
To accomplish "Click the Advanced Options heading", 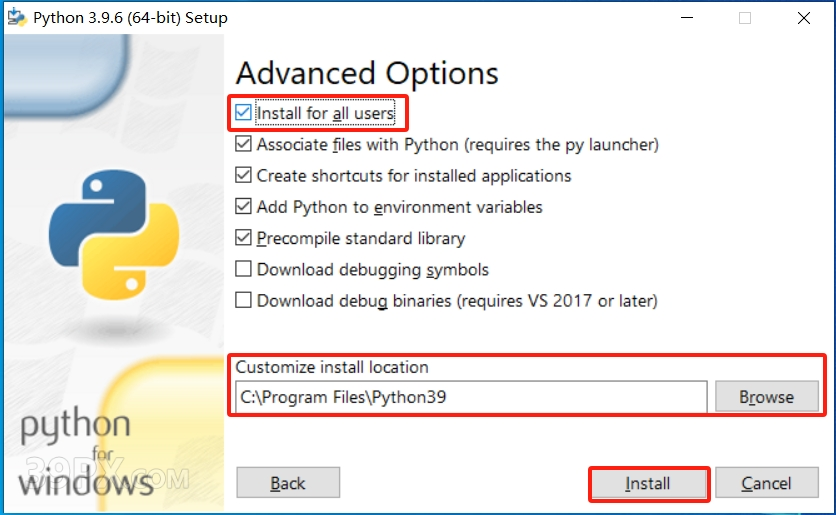I will (x=367, y=73).
